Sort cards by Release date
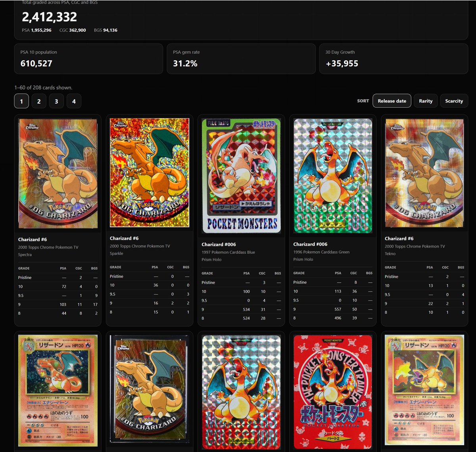476x452 pixels. (392, 101)
